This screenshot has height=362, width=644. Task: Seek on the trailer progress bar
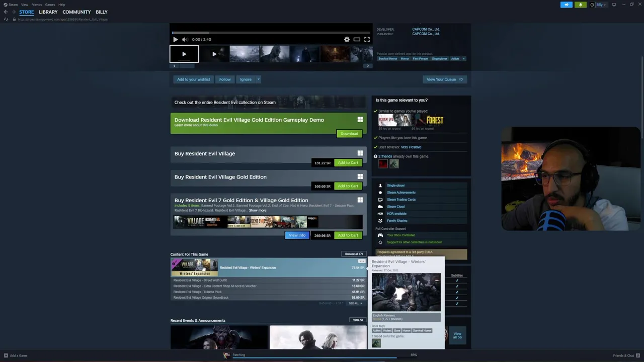click(271, 33)
